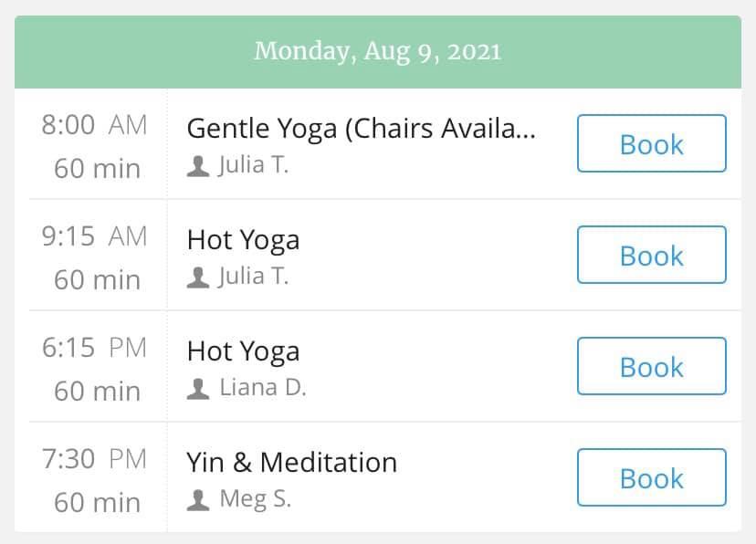Click person icon next to Liana D.

(x=197, y=390)
